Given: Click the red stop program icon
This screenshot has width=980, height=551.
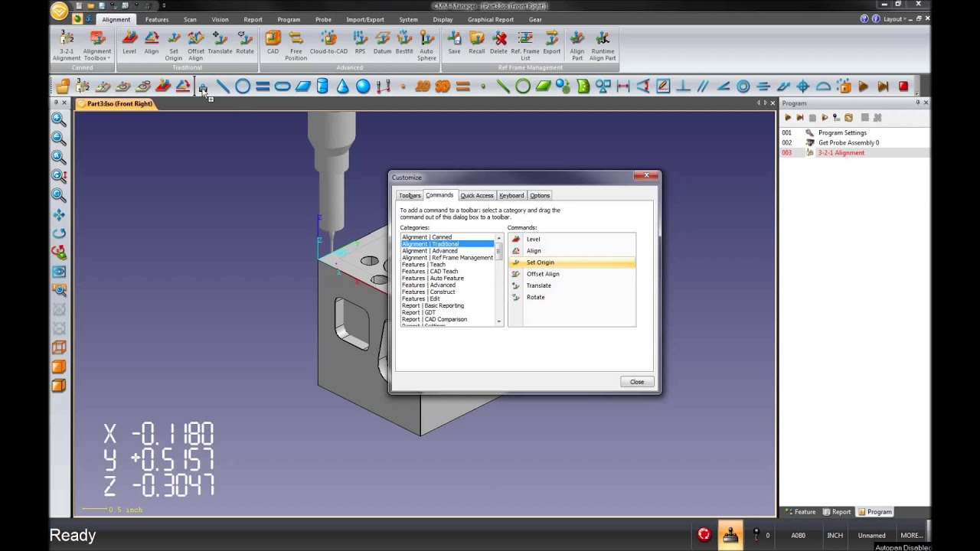Looking at the screenshot, I should point(903,86).
